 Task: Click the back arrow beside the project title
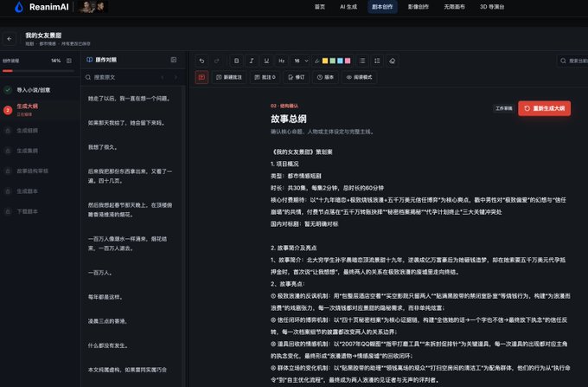(10, 39)
